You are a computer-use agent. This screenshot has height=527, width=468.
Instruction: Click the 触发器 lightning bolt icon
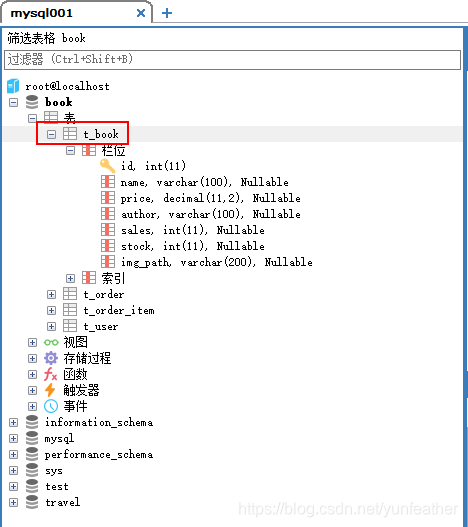pos(50,390)
